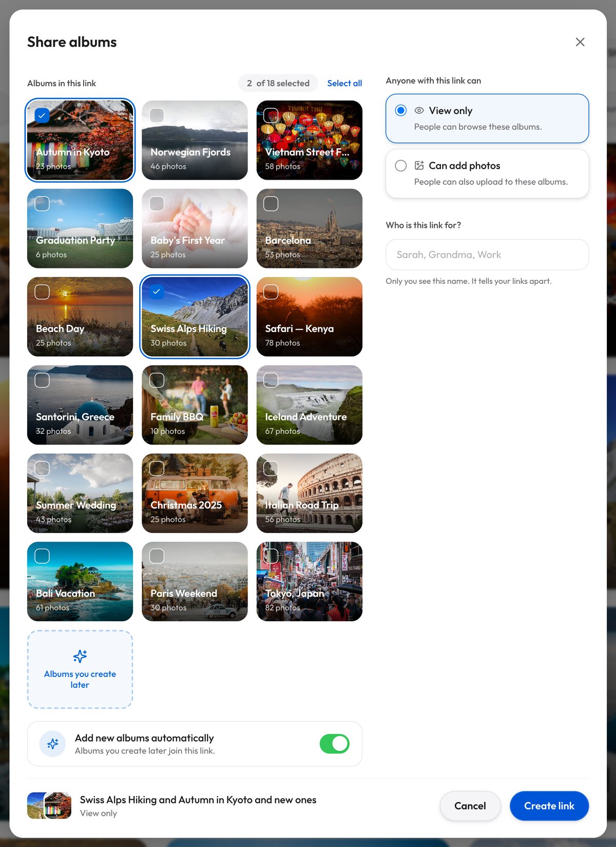Click the Norwegian Fjords album title
The image size is (616, 847).
pos(190,152)
